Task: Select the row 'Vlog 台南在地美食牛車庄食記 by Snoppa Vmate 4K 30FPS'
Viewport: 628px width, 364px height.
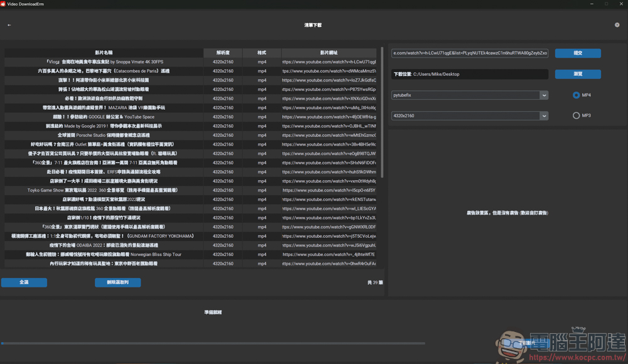Action: point(190,62)
